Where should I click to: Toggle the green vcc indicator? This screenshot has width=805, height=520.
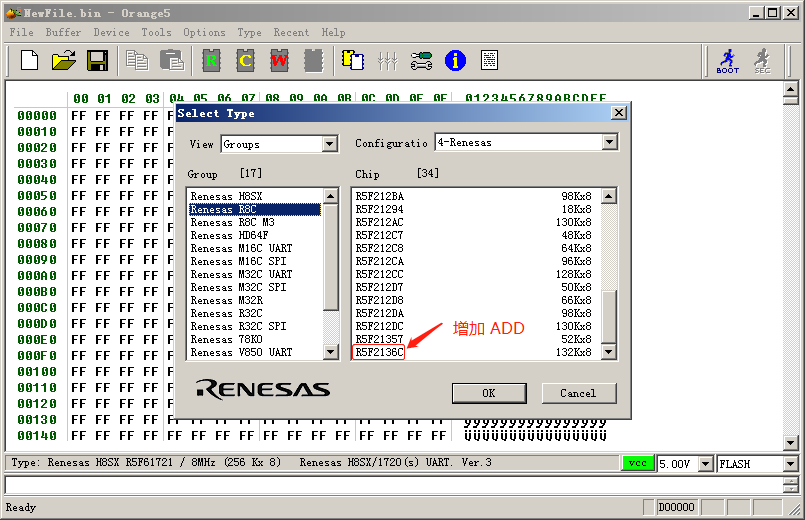(636, 464)
